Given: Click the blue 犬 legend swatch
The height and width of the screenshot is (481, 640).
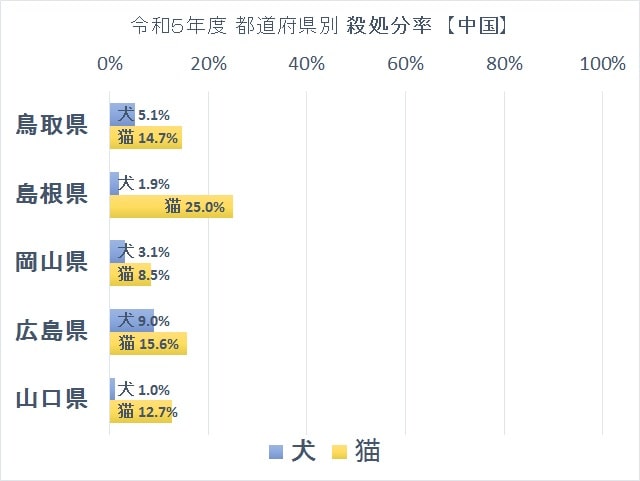Looking at the screenshot, I should [x=276, y=452].
